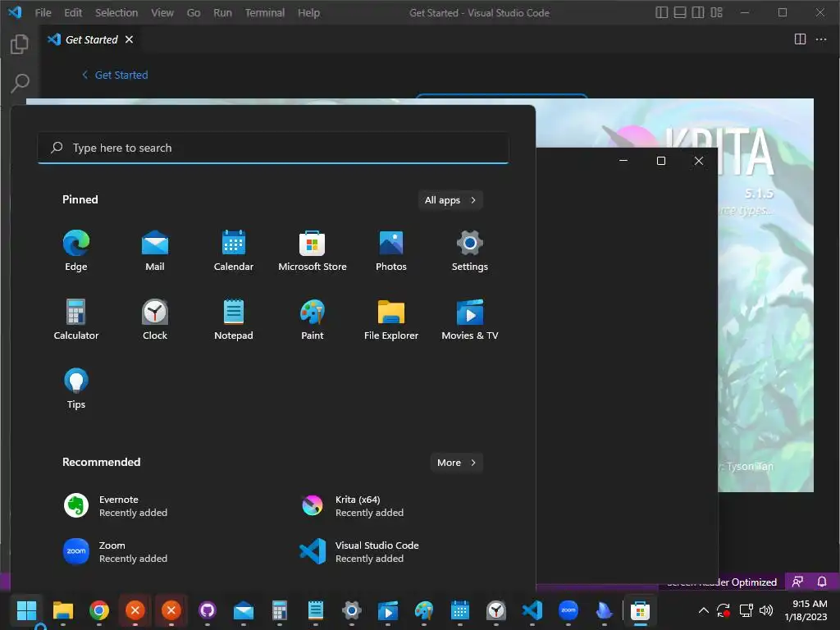The height and width of the screenshot is (630, 840).
Task: Open VS Code Help menu
Action: [308, 12]
